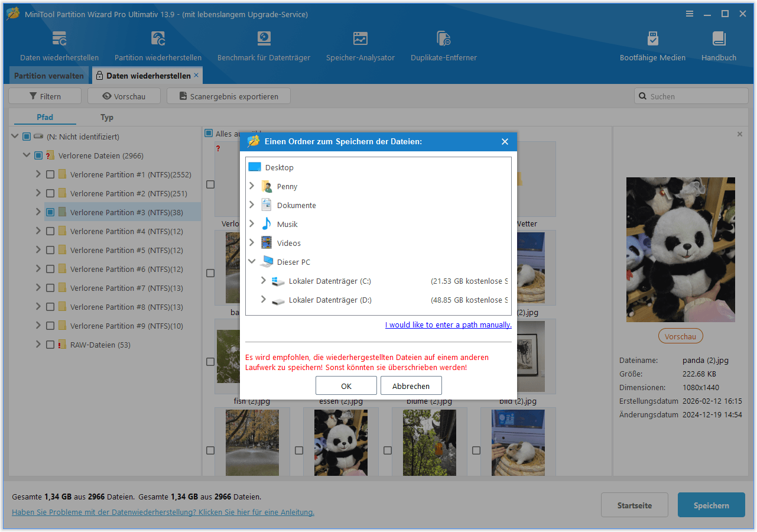The image size is (757, 532).
Task: Click the orange Vorschau button under panda
Action: click(x=681, y=336)
